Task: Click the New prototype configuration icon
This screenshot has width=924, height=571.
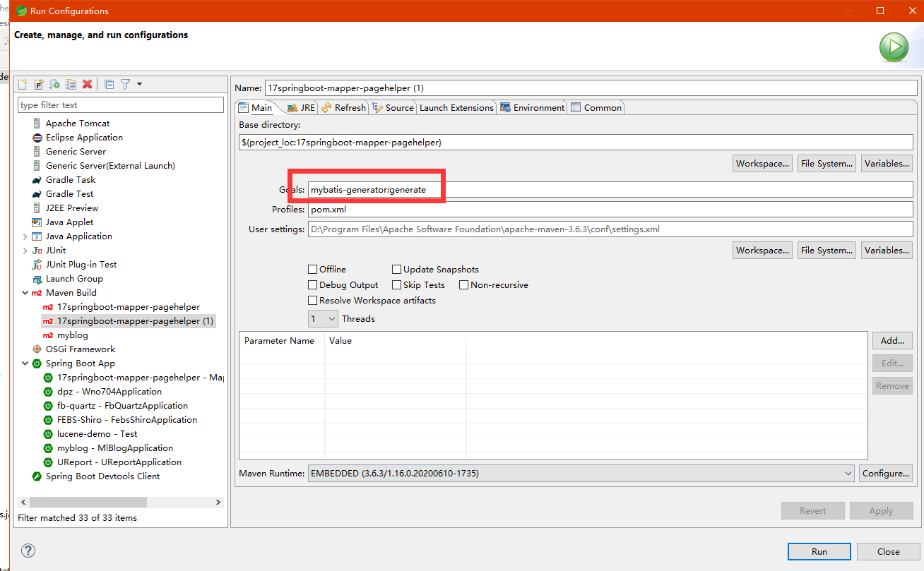Action: [x=39, y=85]
